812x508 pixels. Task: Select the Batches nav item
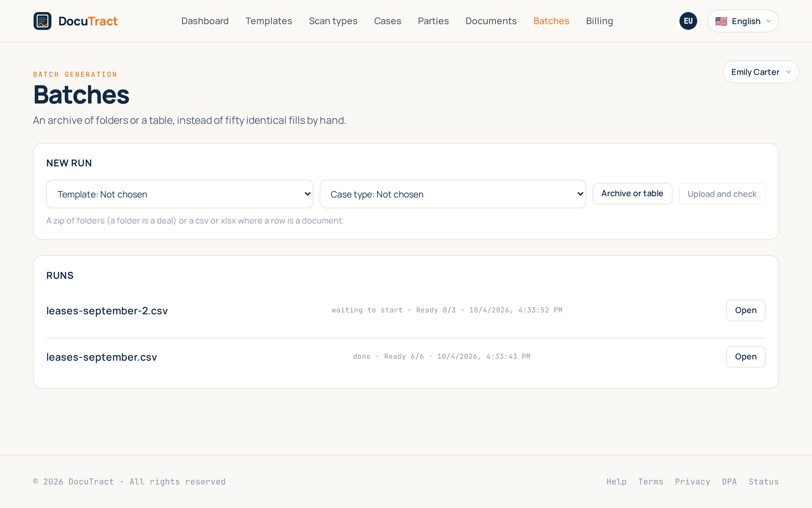[551, 21]
